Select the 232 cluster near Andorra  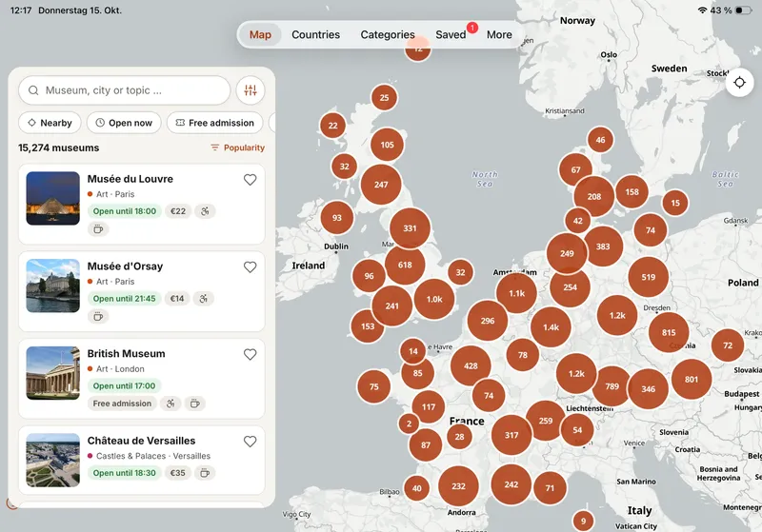coord(458,486)
